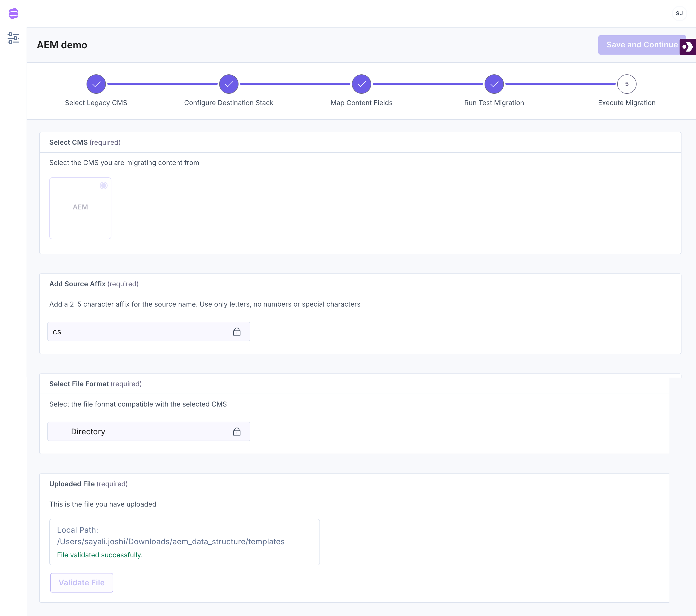
Task: Click the Local Path uploaded file box
Action: coord(184,542)
